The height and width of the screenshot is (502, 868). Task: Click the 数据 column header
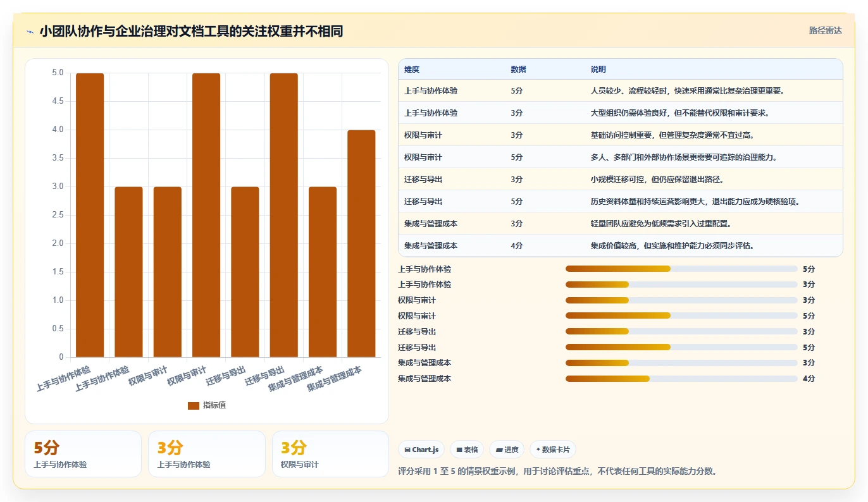[518, 69]
